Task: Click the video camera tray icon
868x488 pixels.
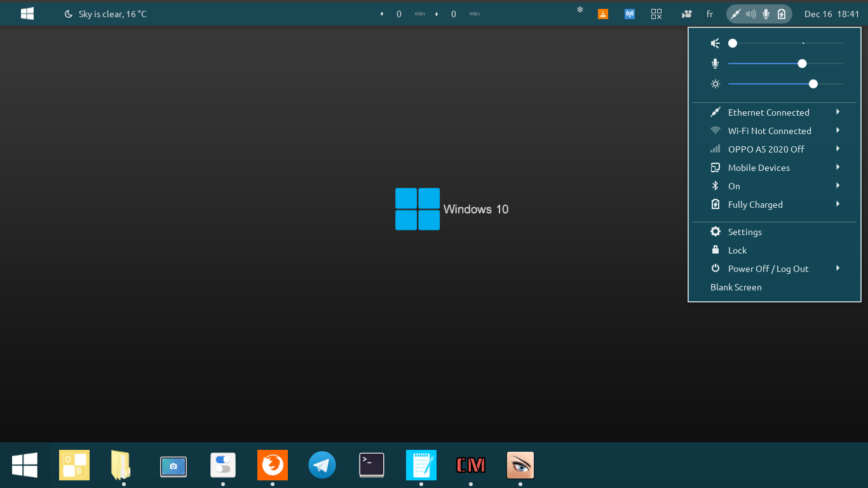Action: 686,14
